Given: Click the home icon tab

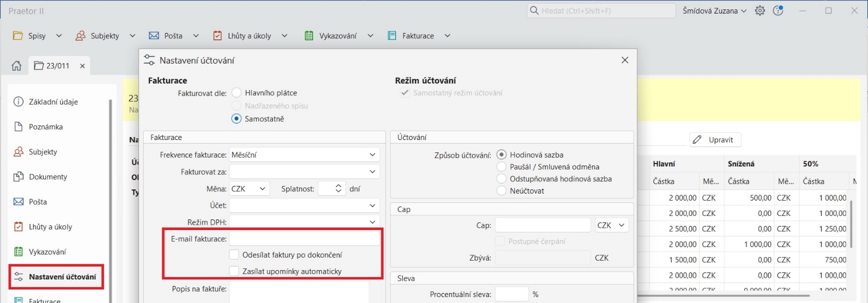Looking at the screenshot, I should pos(16,65).
